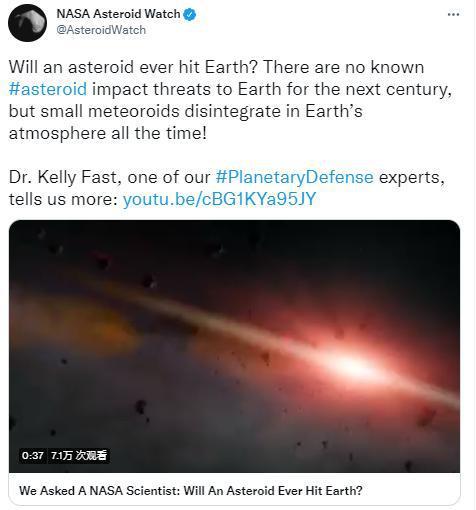Open the three-dot more options menu
This screenshot has width=476, height=510.
pyautogui.click(x=453, y=14)
